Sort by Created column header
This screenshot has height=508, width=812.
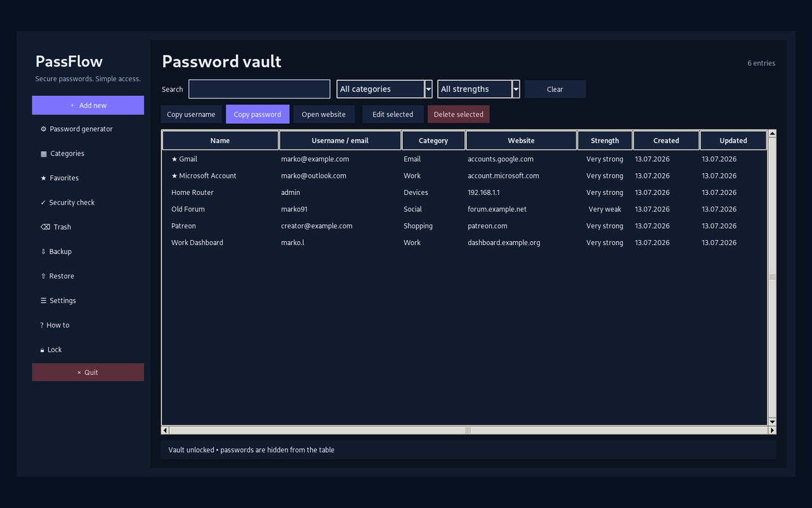[x=666, y=140]
